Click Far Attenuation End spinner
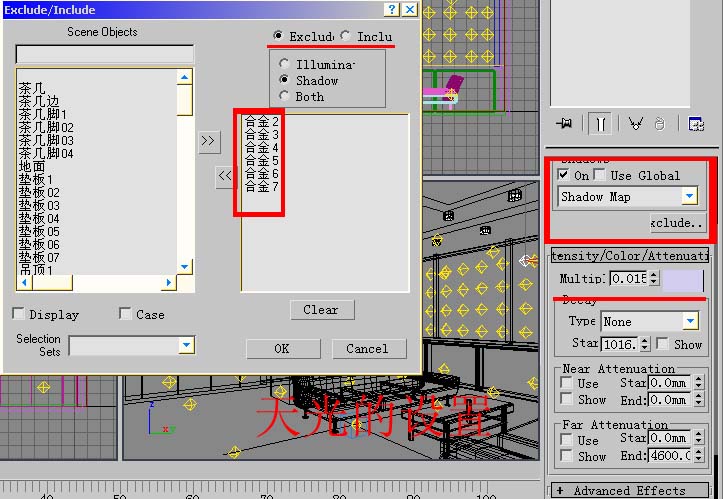 [699, 456]
